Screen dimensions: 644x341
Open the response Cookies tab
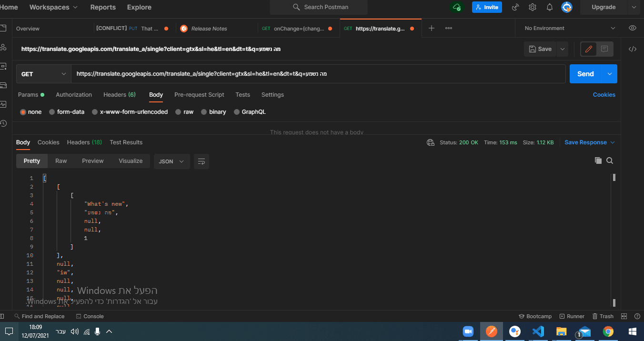(x=49, y=142)
